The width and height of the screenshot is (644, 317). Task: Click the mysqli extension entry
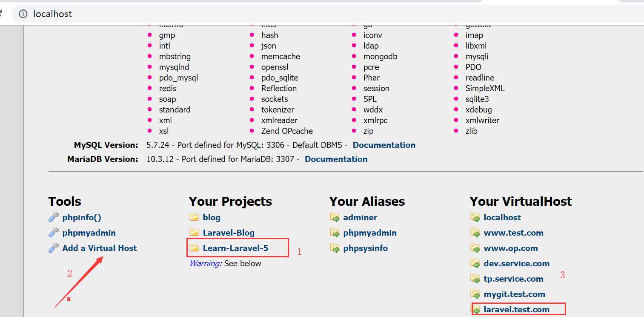tap(477, 56)
